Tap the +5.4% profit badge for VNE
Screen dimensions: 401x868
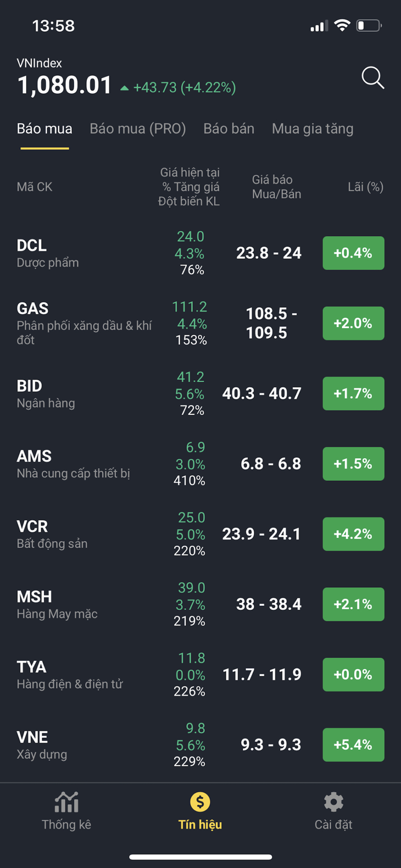(x=353, y=745)
